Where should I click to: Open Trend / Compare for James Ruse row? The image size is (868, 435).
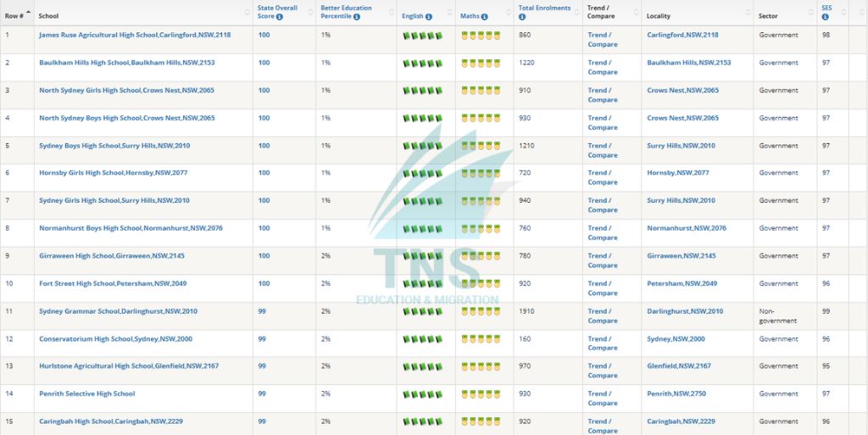(603, 39)
